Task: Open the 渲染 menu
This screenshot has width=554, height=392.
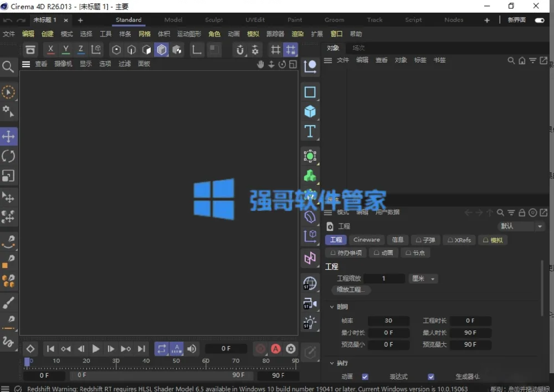Action: point(297,34)
